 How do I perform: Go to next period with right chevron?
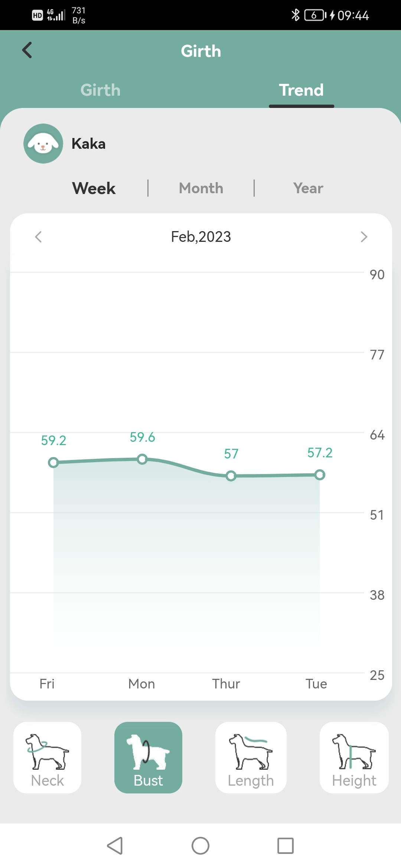click(x=364, y=237)
